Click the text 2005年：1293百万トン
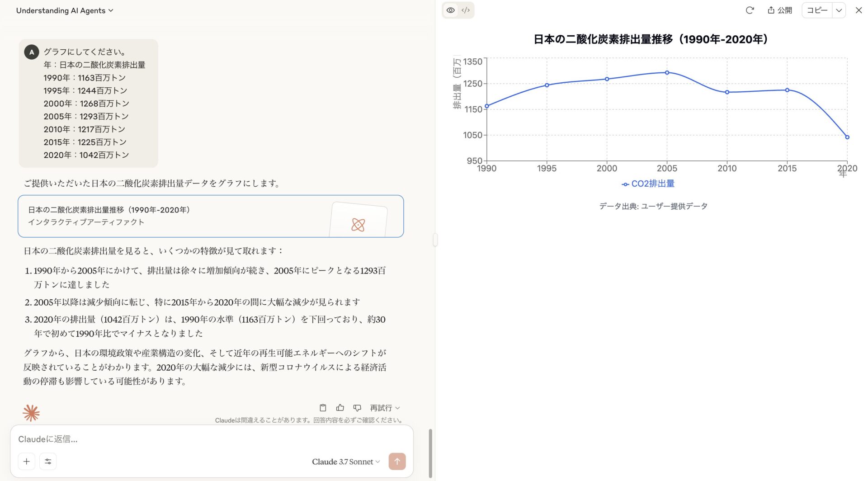This screenshot has height=481, width=868. (x=86, y=116)
